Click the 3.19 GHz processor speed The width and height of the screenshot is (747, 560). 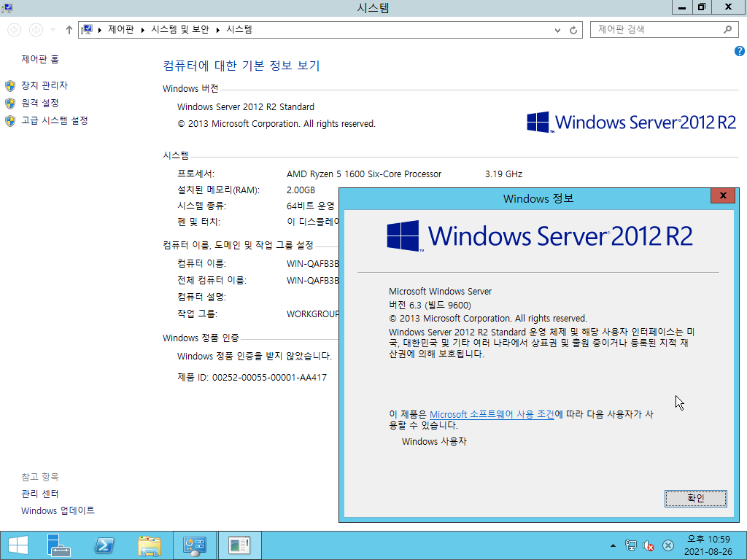(x=503, y=174)
